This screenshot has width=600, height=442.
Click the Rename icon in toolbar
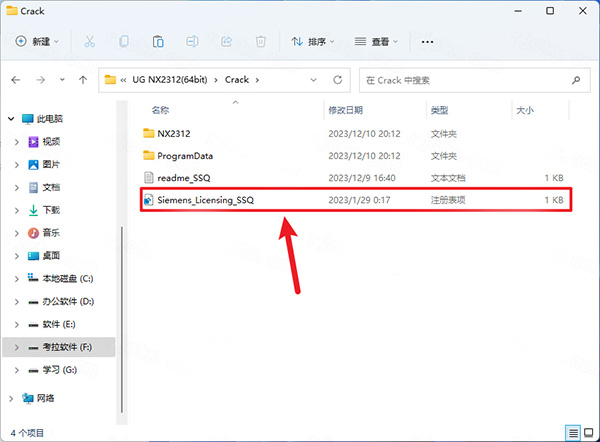tap(192, 41)
